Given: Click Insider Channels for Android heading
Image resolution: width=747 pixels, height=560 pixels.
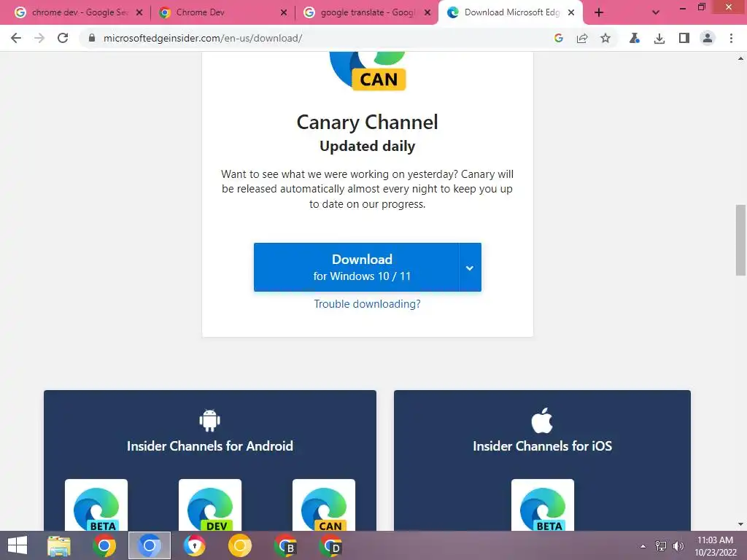Looking at the screenshot, I should [209, 446].
